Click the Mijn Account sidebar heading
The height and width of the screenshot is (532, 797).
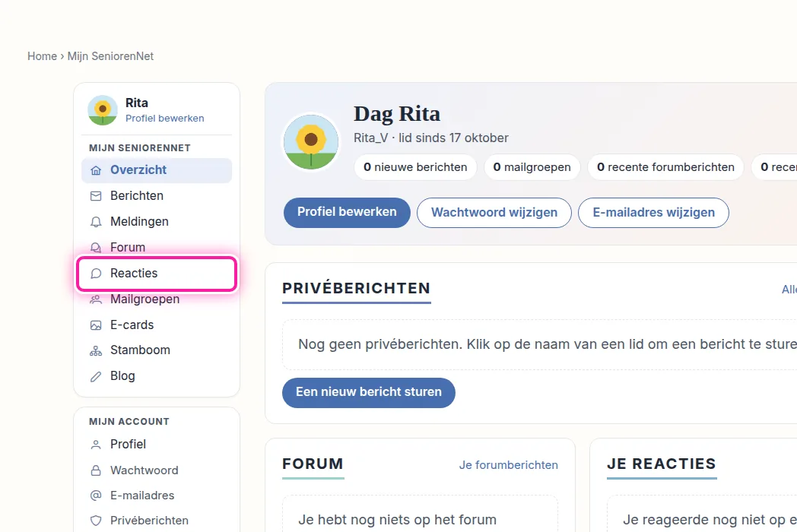pyautogui.click(x=129, y=422)
